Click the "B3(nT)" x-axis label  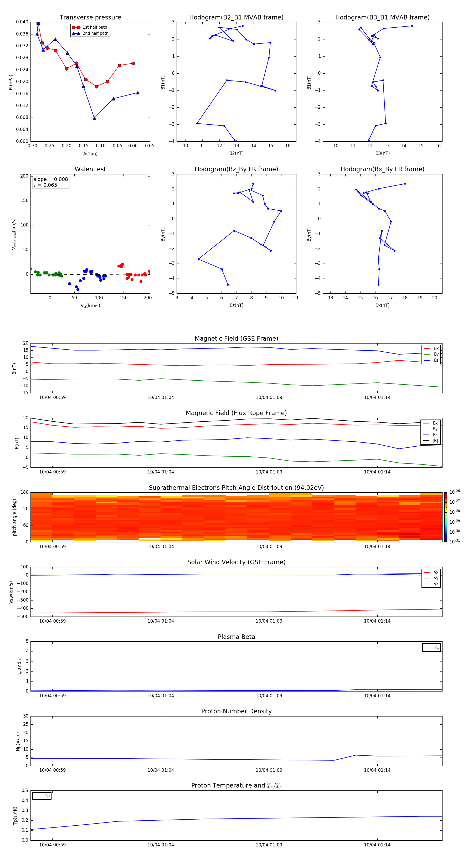(x=382, y=153)
